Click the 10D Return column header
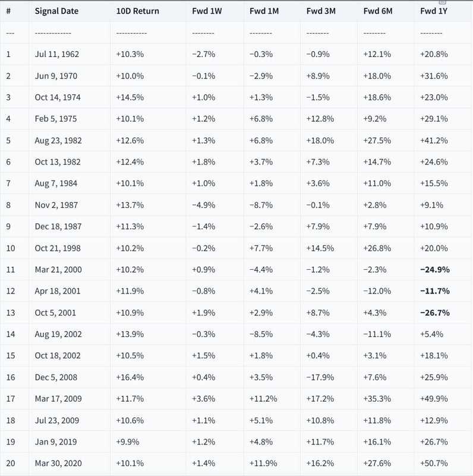This screenshot has height=476, width=473. point(138,11)
